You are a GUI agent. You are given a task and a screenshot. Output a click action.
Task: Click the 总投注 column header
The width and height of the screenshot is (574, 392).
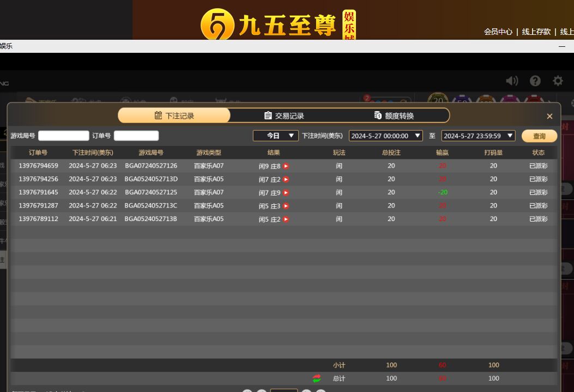(391, 152)
